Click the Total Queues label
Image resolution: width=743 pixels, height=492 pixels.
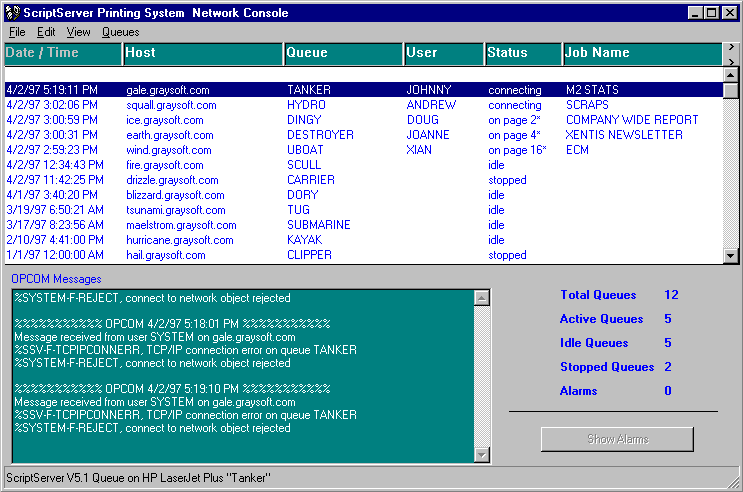pos(598,295)
